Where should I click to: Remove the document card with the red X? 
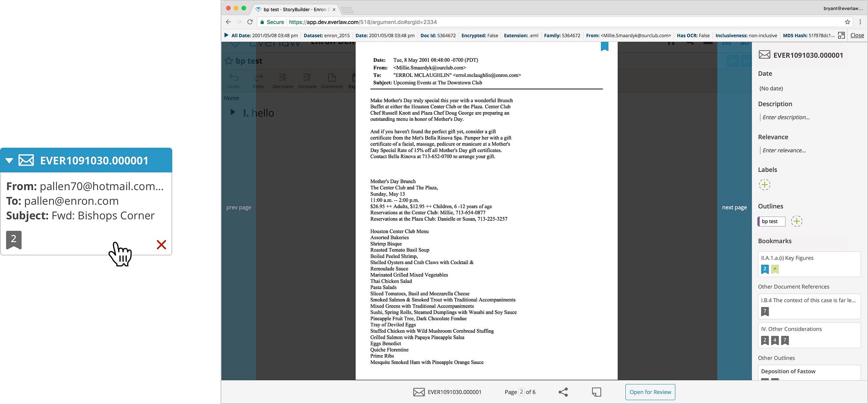click(x=161, y=245)
